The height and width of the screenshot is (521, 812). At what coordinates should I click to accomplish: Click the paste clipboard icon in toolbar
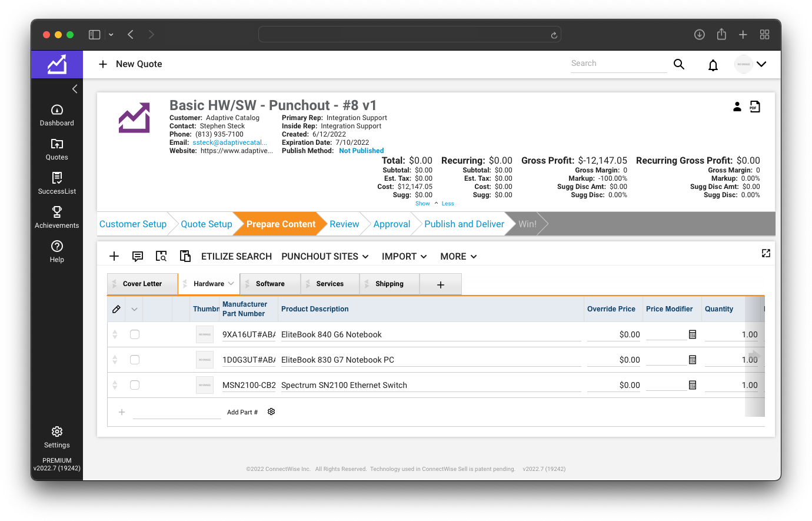click(185, 256)
